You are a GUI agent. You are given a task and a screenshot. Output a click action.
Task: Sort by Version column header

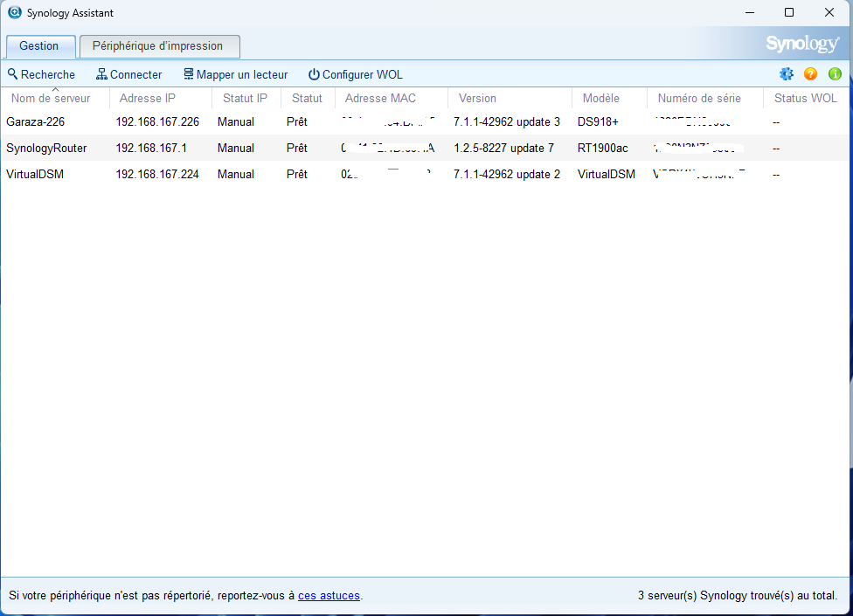[510, 99]
